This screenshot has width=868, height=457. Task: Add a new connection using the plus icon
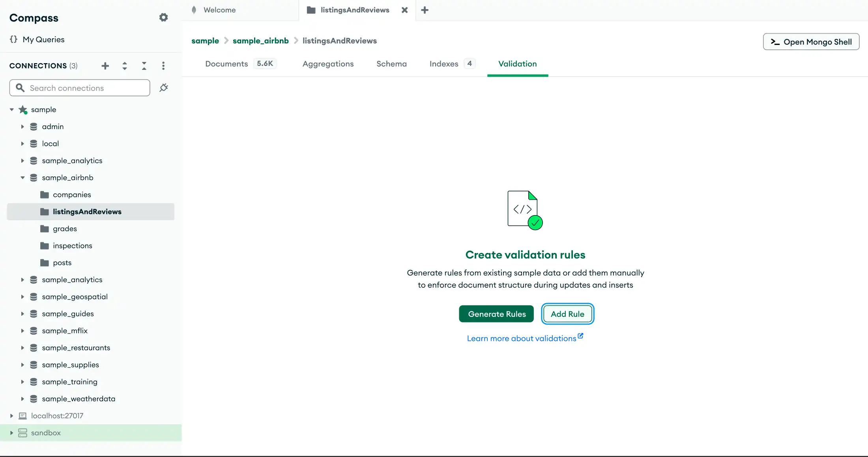tap(105, 66)
